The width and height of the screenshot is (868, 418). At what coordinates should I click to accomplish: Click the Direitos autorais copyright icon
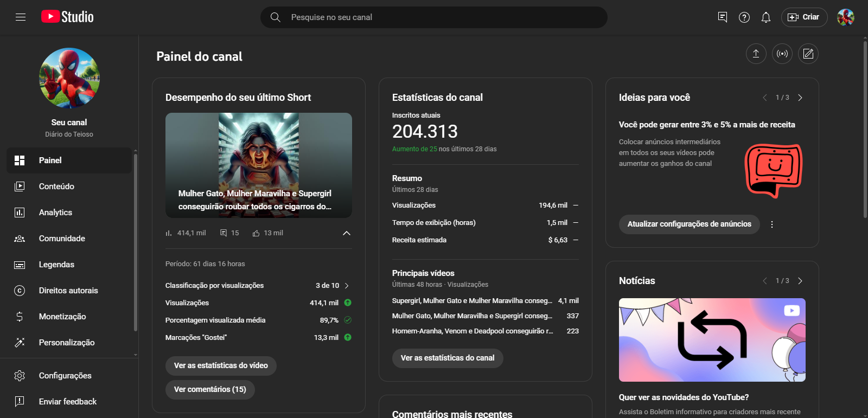[x=20, y=291]
